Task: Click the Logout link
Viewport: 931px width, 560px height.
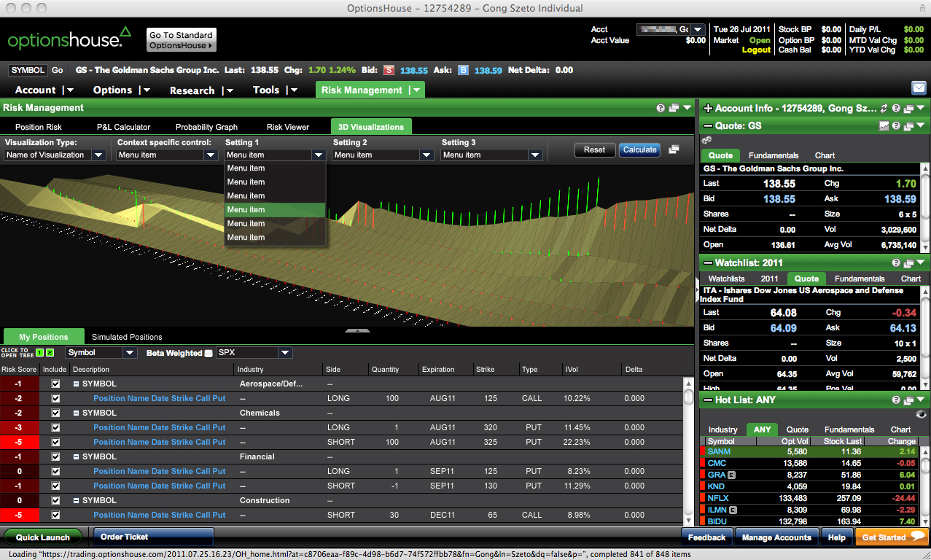Action: point(756,50)
